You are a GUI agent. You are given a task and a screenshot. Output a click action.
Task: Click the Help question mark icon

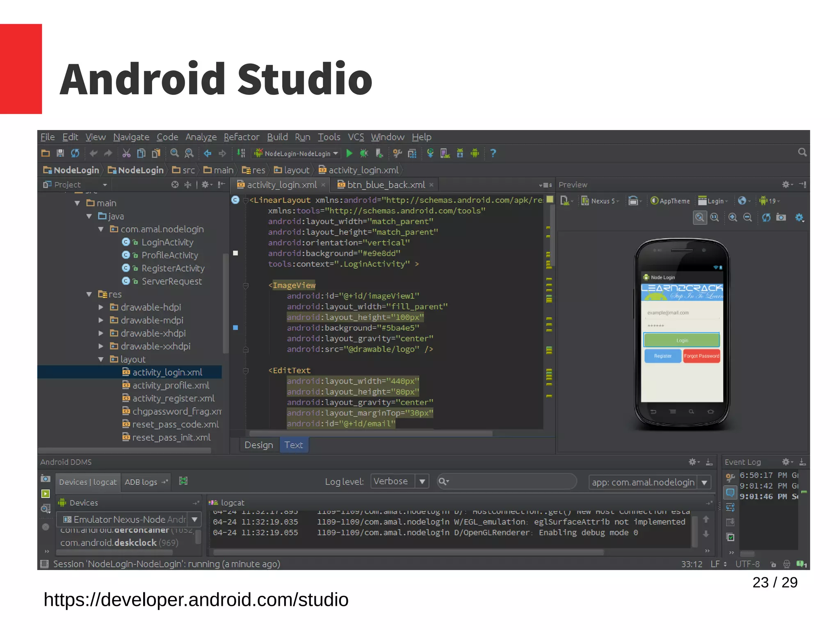493,153
